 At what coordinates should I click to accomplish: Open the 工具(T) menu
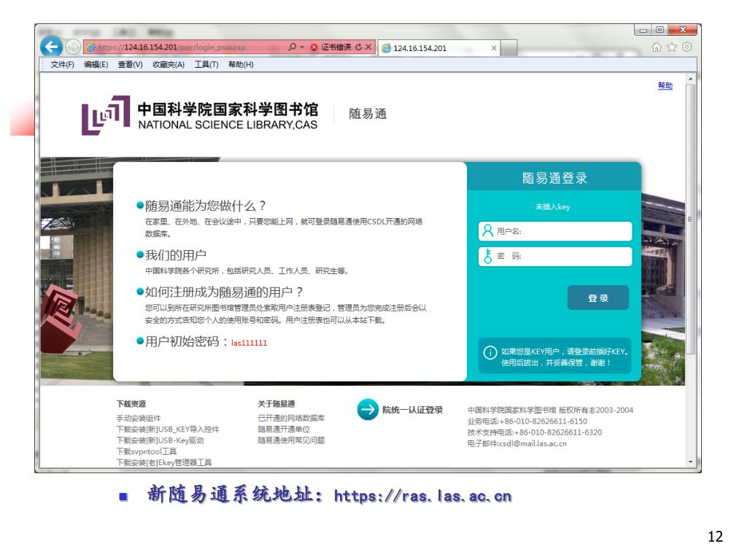[x=206, y=65]
